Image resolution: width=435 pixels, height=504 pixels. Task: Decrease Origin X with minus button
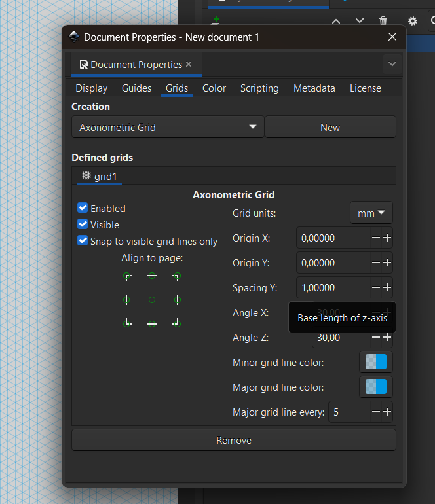coord(376,238)
